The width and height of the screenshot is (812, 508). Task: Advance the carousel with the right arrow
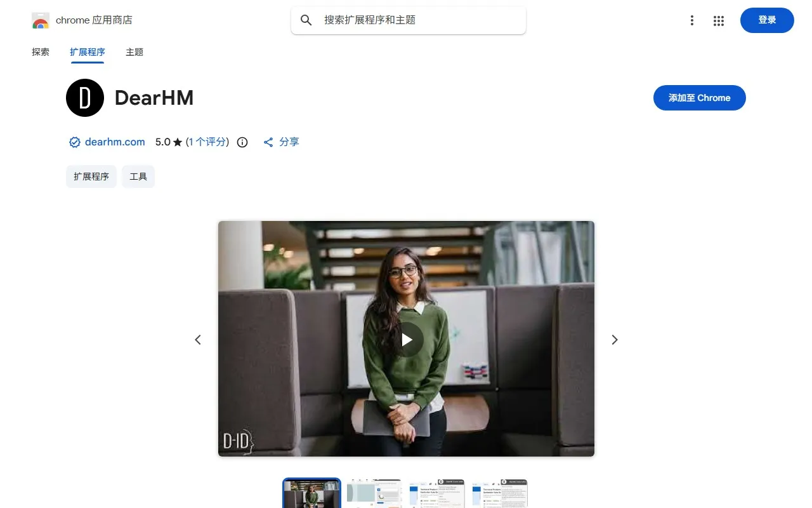(x=614, y=339)
